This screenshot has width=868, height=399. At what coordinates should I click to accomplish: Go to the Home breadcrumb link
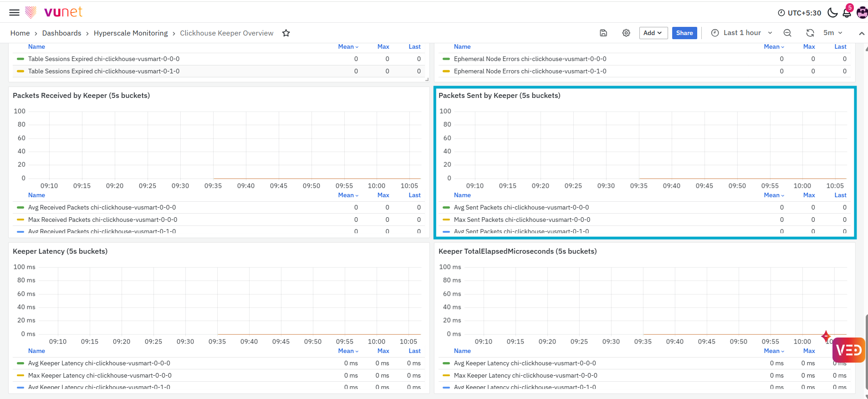click(x=20, y=33)
